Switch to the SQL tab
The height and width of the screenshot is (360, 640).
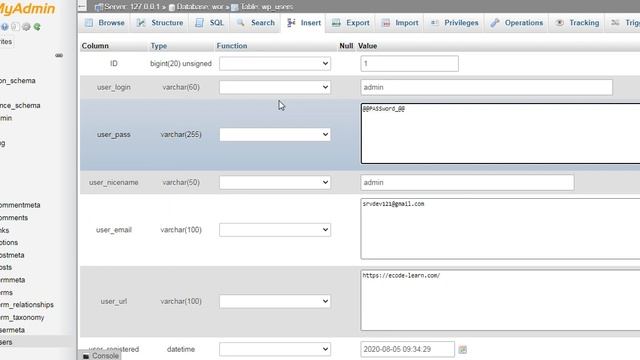(209, 23)
